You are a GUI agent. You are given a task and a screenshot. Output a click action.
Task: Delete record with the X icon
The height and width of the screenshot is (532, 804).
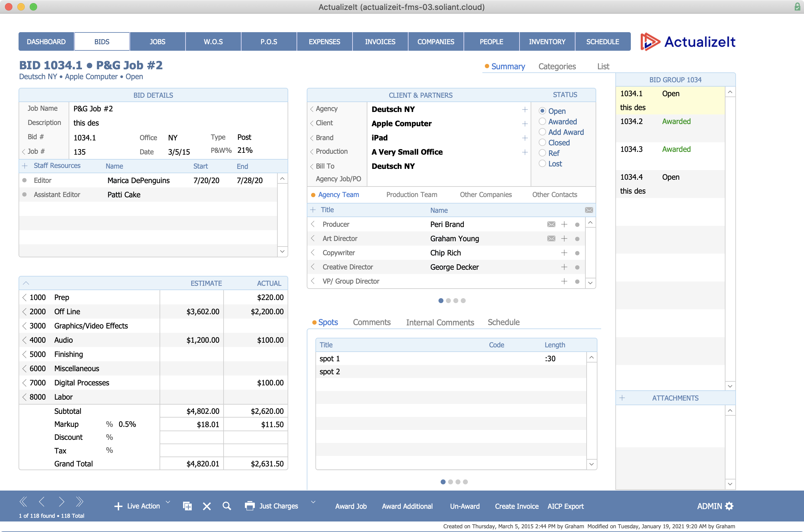click(207, 506)
